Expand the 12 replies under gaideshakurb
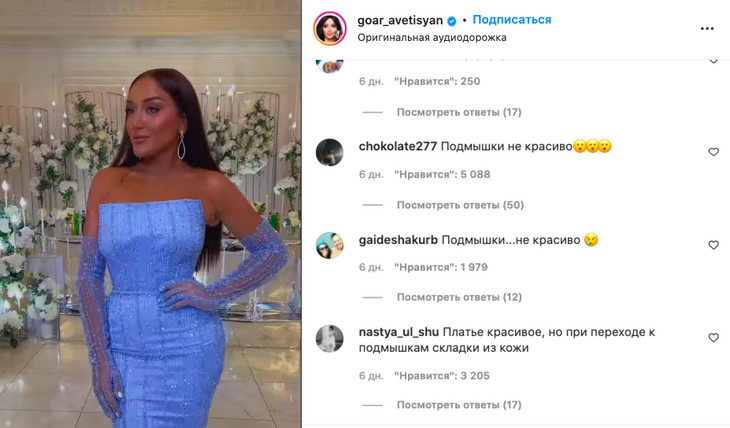Screen dimensions: 730x428 459,297
